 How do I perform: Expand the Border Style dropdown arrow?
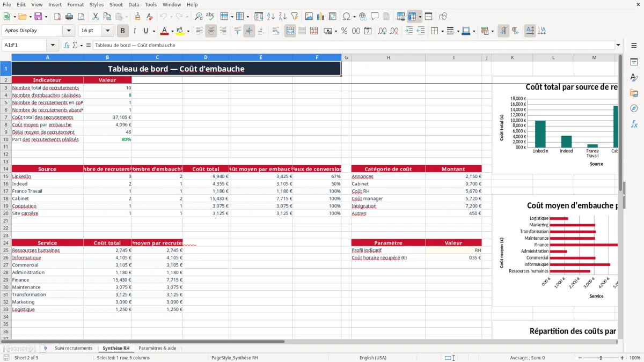459,31
